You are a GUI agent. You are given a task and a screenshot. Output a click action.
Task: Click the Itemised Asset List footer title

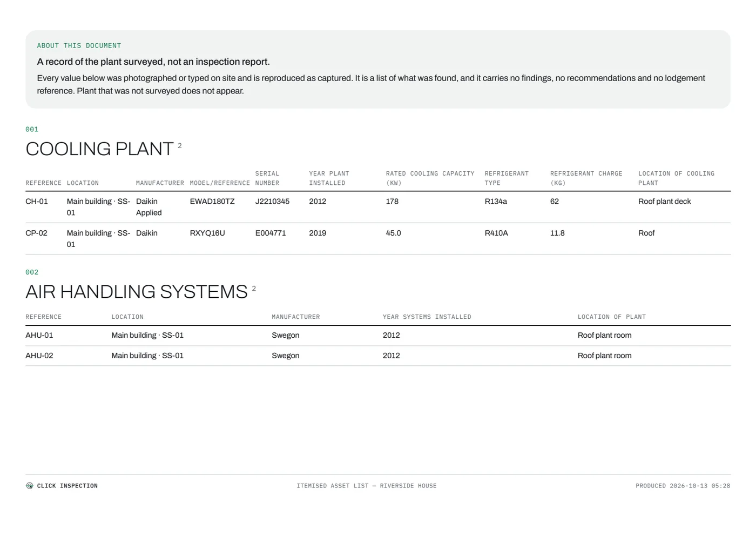coord(367,486)
